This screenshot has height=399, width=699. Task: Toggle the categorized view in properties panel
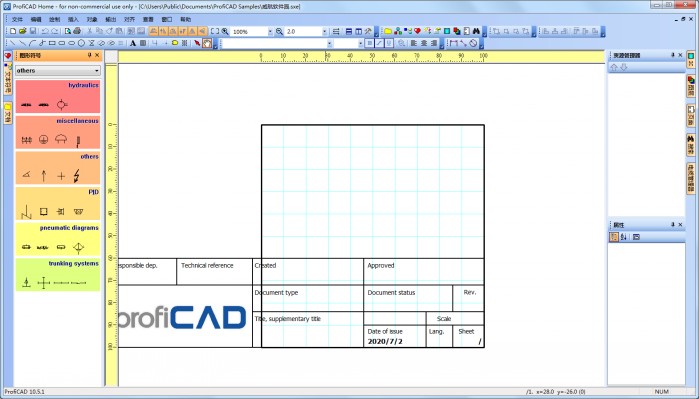614,237
